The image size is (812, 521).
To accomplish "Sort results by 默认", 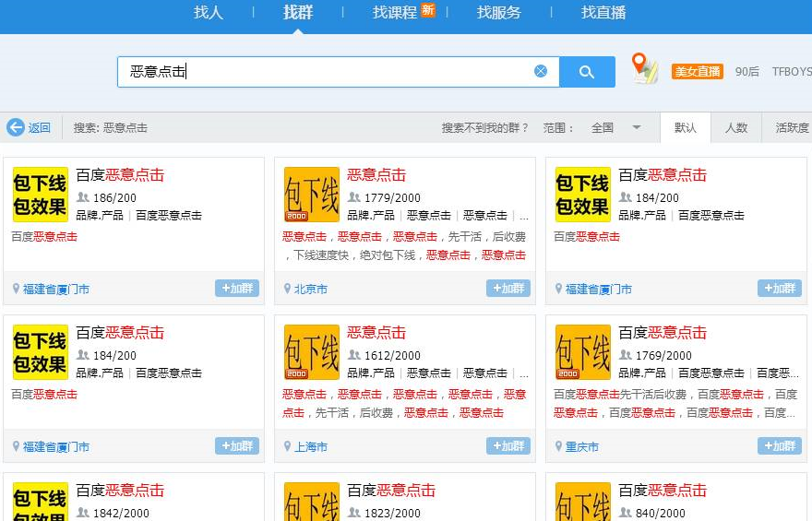I will coord(685,128).
